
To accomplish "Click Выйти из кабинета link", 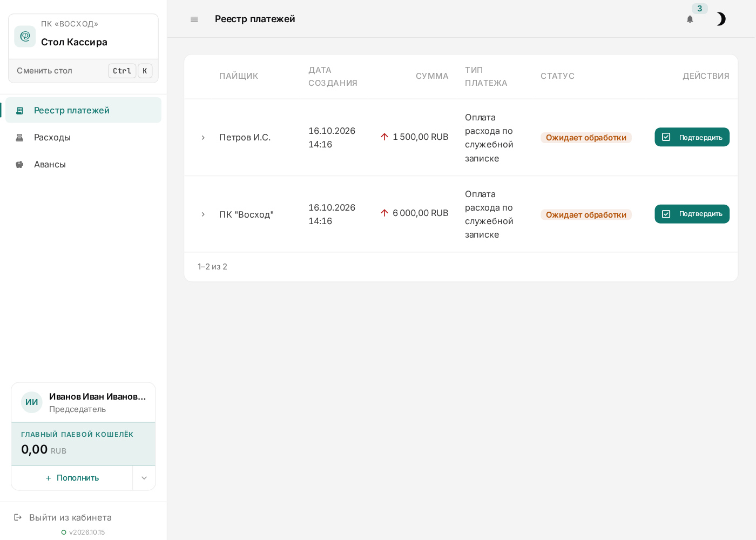I will tap(70, 517).
